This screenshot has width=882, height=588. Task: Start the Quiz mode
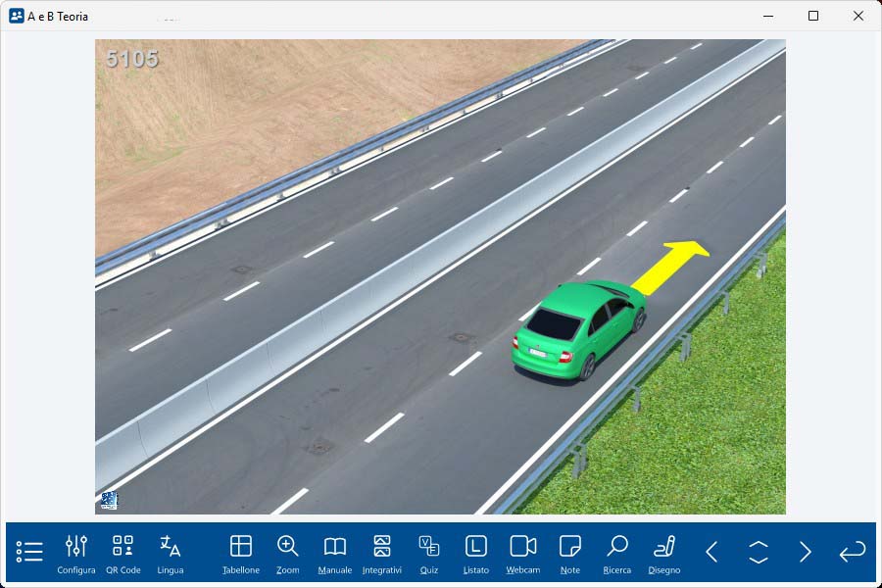tap(429, 554)
